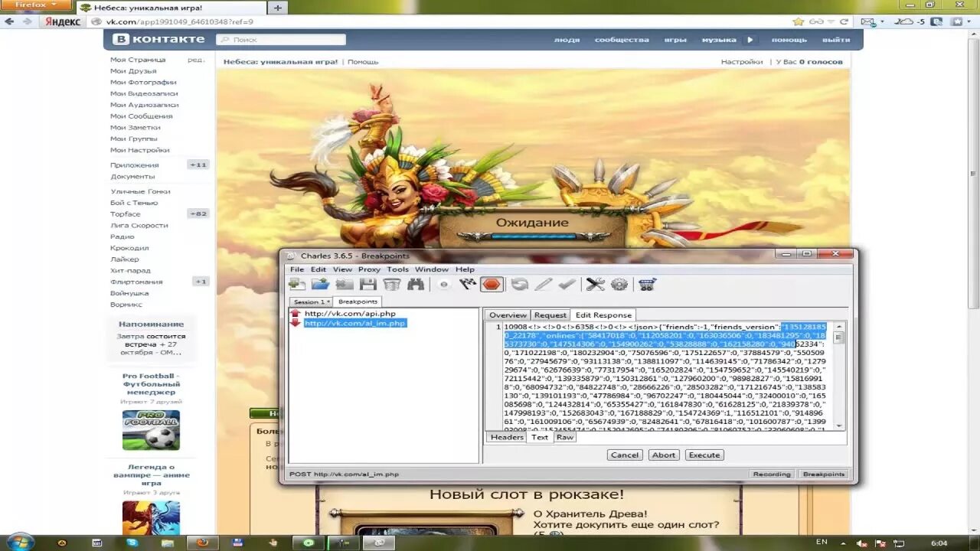The image size is (980, 551).
Task: Toggle Breakpoints status button in Charles
Action: click(x=823, y=474)
